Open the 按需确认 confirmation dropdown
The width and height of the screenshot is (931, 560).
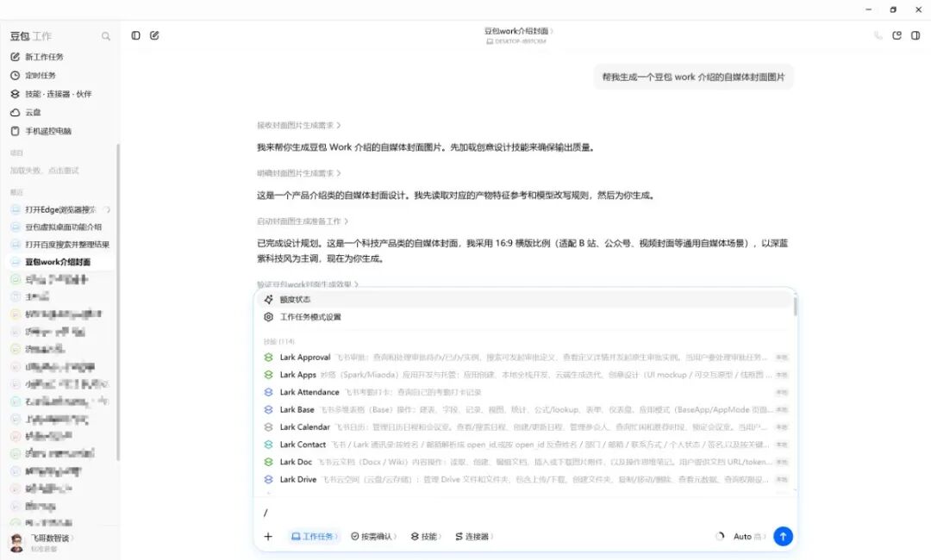(x=374, y=536)
